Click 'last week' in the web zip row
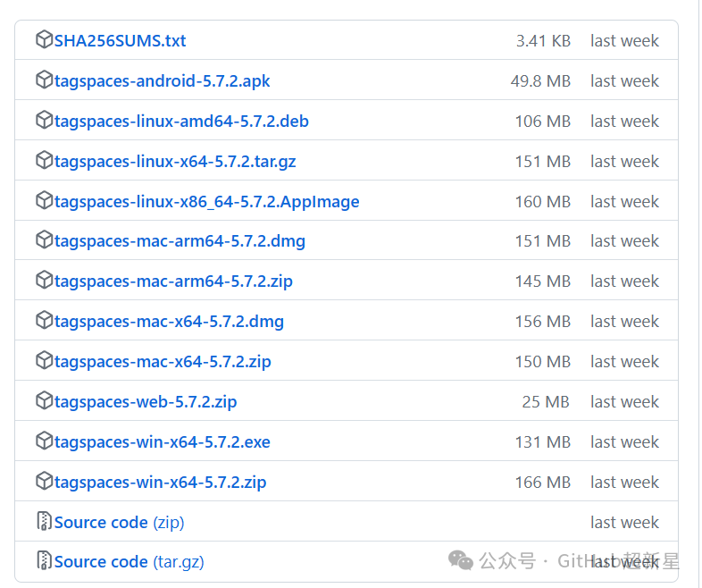The height and width of the screenshot is (588, 702). click(624, 402)
